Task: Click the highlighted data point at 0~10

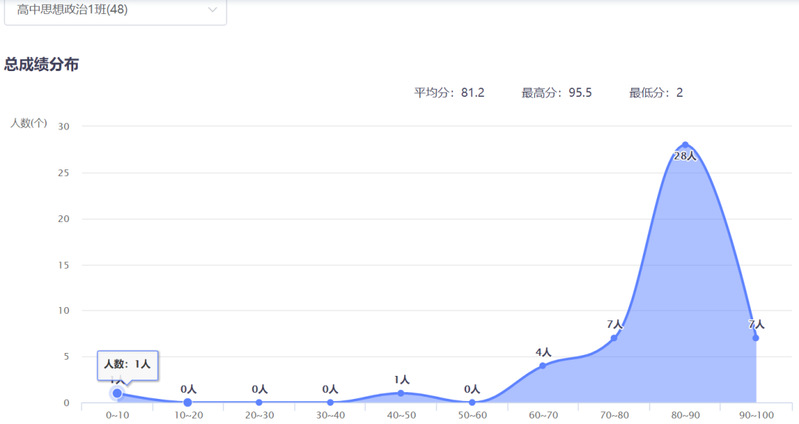Action: pos(117,393)
